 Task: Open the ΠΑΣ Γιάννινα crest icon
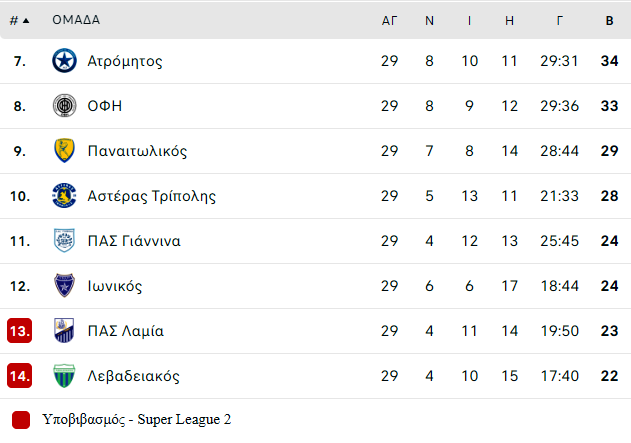pos(64,241)
